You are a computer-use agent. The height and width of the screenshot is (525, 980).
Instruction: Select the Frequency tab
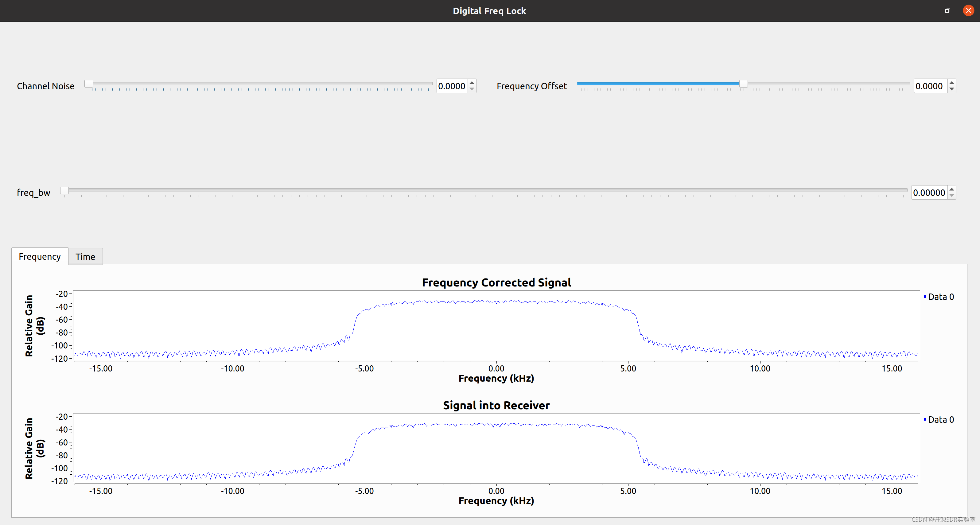coord(40,257)
